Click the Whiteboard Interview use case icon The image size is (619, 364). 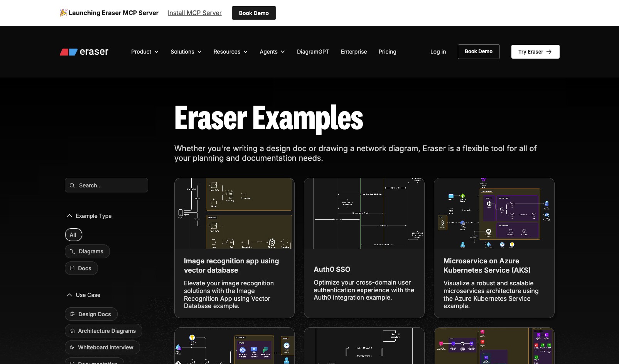tap(72, 347)
